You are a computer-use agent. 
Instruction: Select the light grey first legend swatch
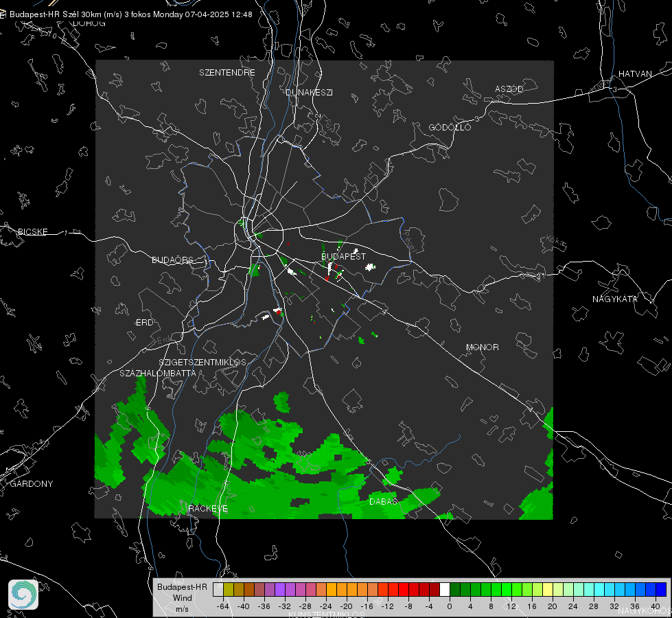[218, 589]
